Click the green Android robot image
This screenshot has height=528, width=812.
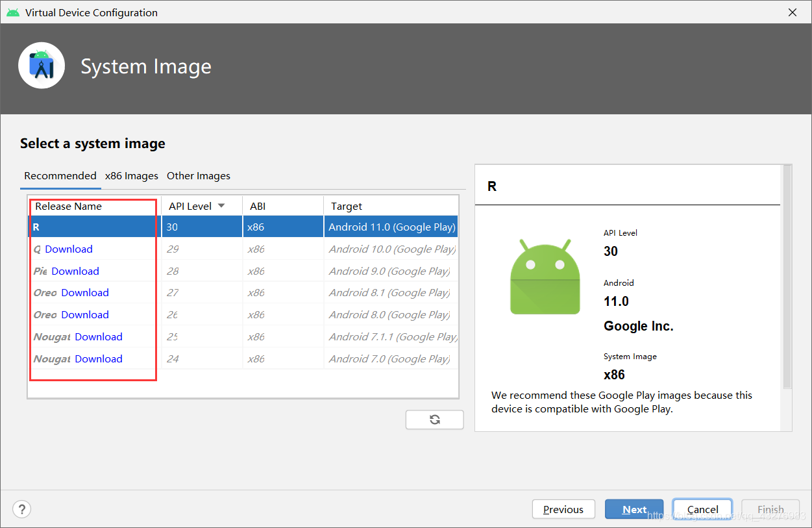tap(545, 277)
